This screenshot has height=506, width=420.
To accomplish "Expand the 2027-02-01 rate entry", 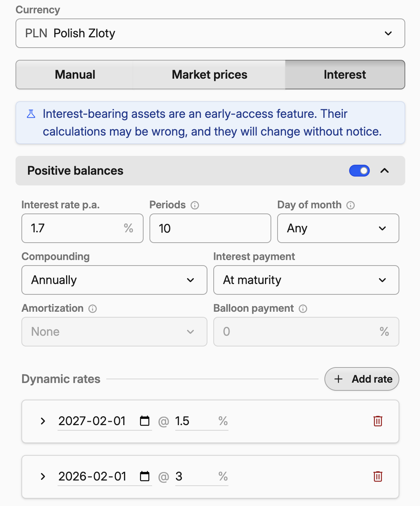I will (x=43, y=421).
